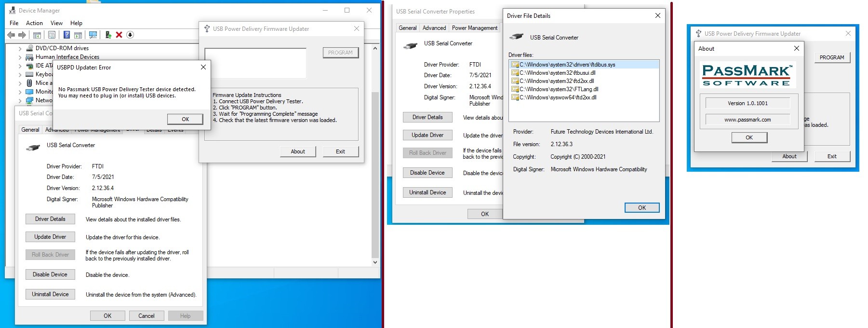Close the Driver File Details dialog
This screenshot has height=328, width=868.
pyautogui.click(x=657, y=16)
